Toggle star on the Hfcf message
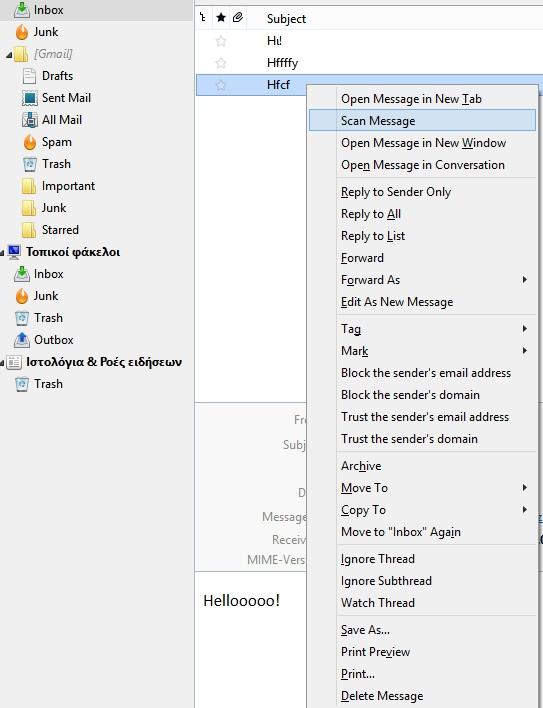Image resolution: width=543 pixels, height=708 pixels. coord(221,85)
